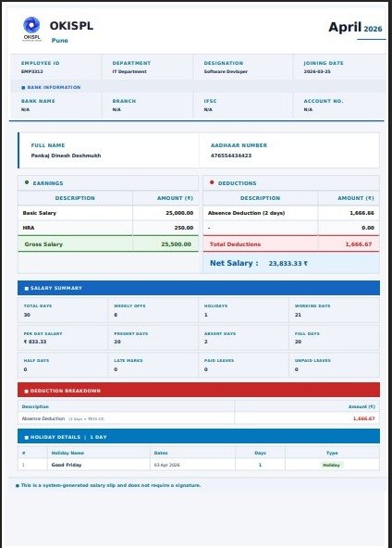Select the name 'Pankaj Dinesh Deshmukh'

point(66,156)
